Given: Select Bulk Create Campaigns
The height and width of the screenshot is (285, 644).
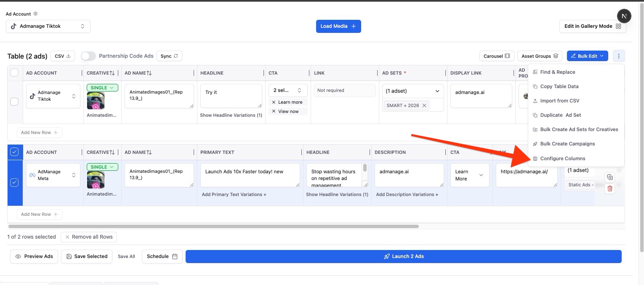Looking at the screenshot, I should (x=576, y=144).
